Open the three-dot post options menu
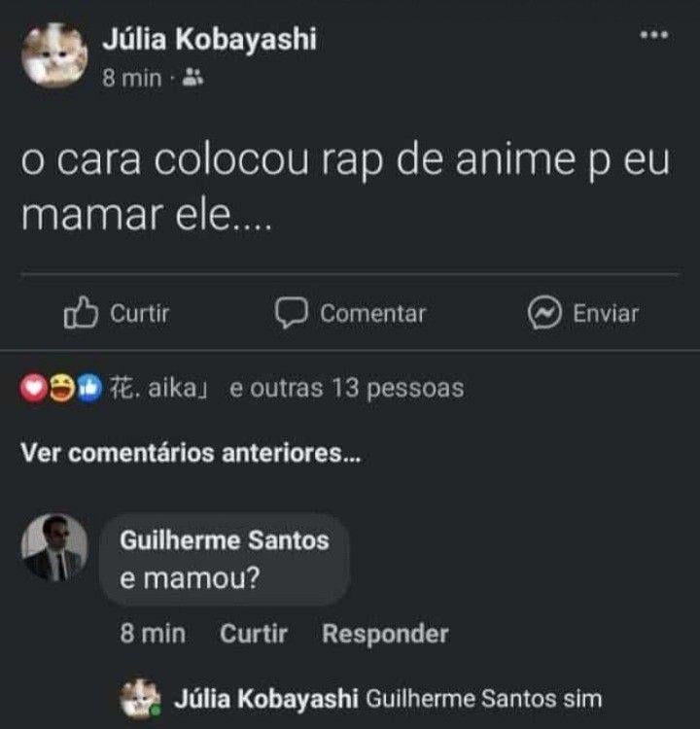 click(653, 35)
